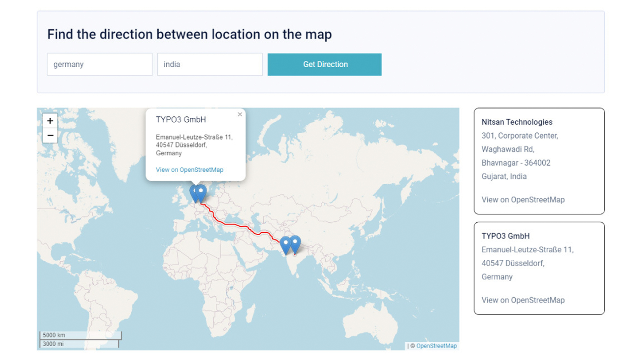644x360 pixels.
Task: Open View on OpenStreetMap for Nitsan Technologies
Action: [523, 199]
